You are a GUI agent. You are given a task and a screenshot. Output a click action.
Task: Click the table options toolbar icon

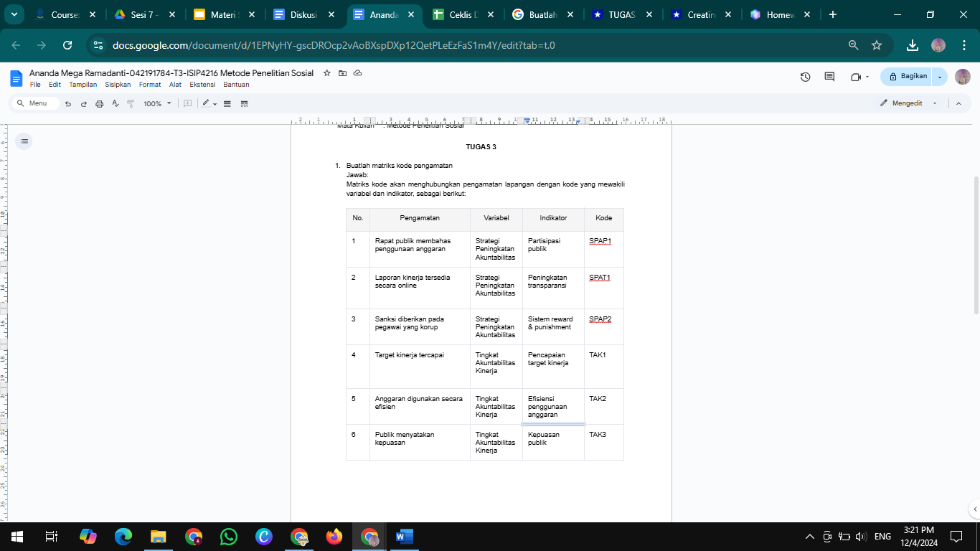244,103
